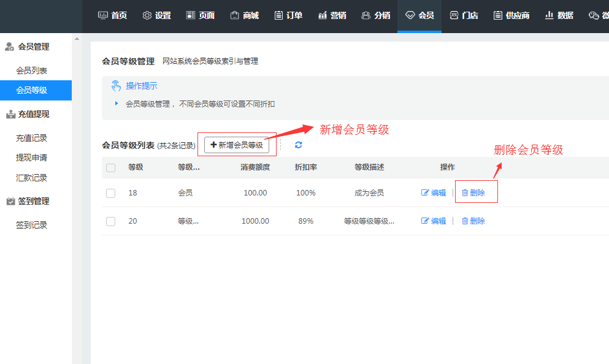Click the bar chart icon beside 数据
This screenshot has width=609, height=364.
point(549,15)
